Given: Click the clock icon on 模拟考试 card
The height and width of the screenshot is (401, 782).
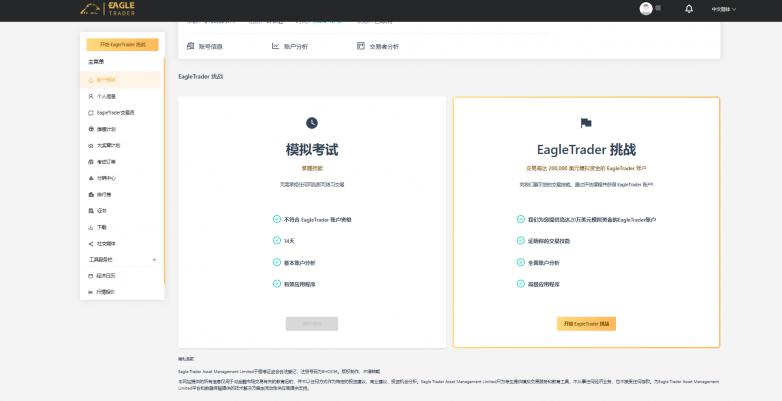Looking at the screenshot, I should point(312,123).
